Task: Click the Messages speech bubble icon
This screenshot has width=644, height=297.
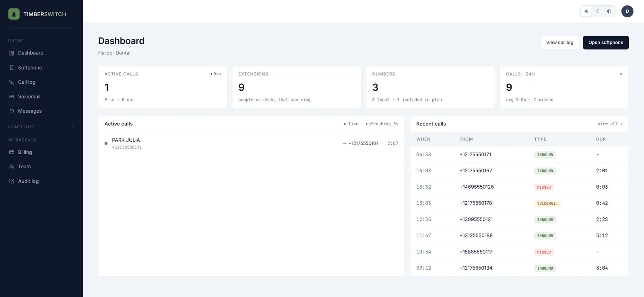Action: [x=12, y=111]
